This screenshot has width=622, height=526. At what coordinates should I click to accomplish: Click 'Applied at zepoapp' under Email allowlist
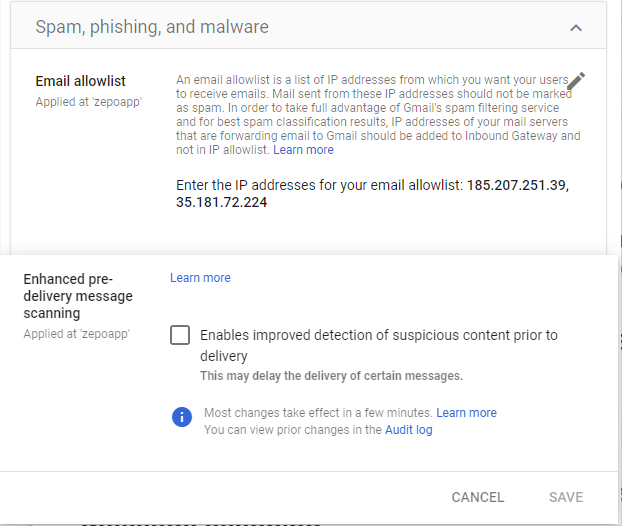pos(89,101)
